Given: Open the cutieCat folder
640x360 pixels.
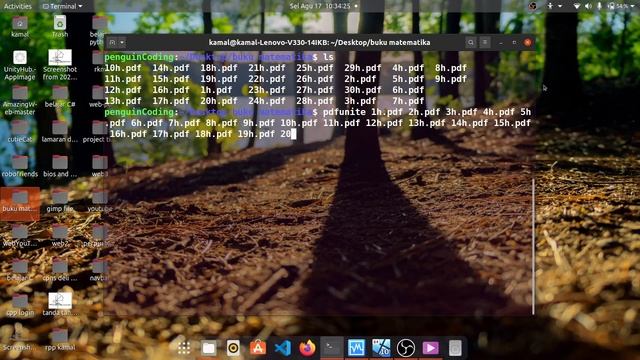Looking at the screenshot, I should (x=20, y=131).
